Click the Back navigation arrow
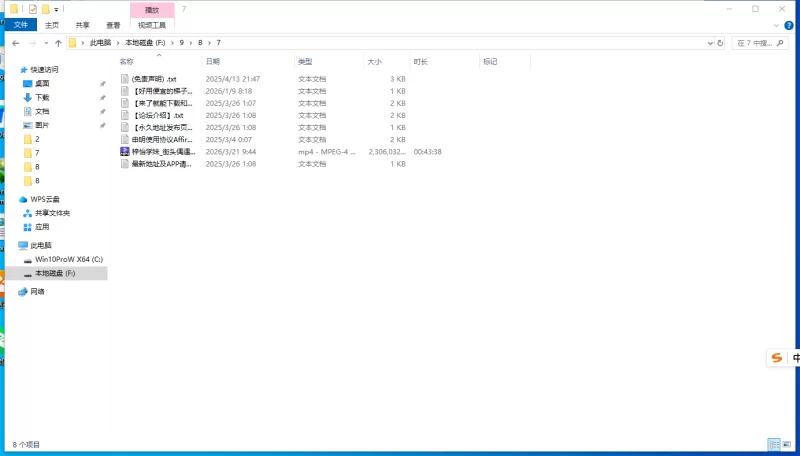The width and height of the screenshot is (800, 456). pyautogui.click(x=16, y=43)
